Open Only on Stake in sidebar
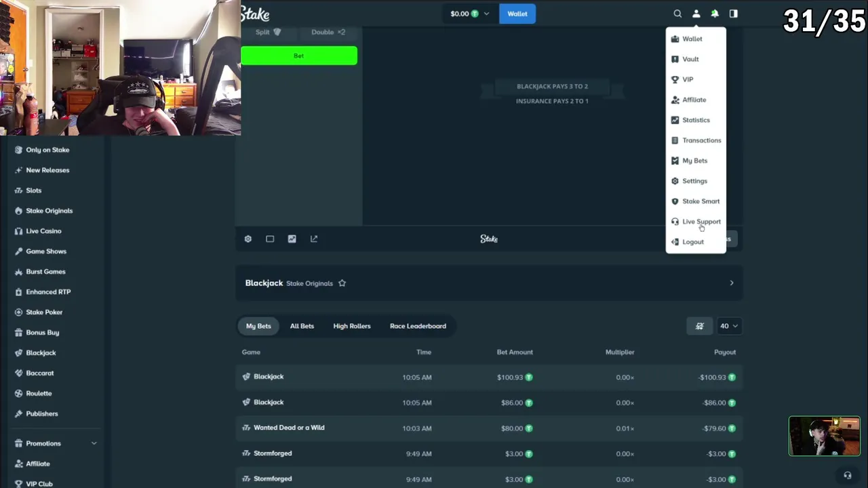The width and height of the screenshot is (868, 488). (47, 150)
